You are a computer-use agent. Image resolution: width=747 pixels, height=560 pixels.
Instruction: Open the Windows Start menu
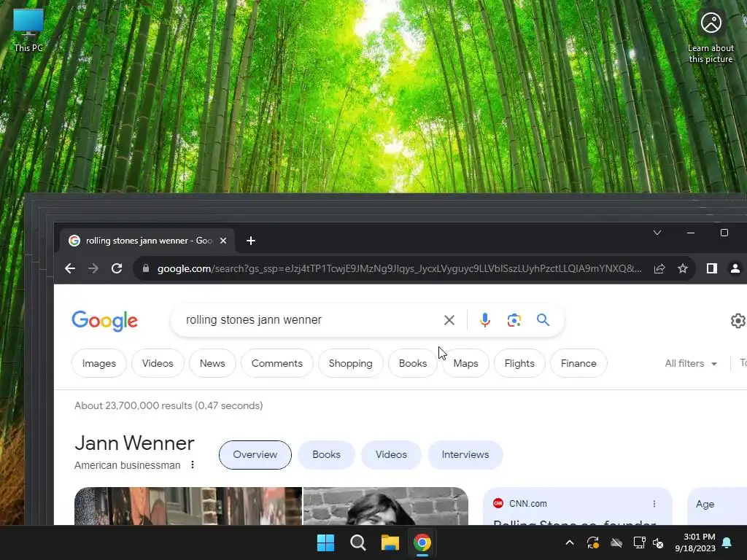coord(326,542)
